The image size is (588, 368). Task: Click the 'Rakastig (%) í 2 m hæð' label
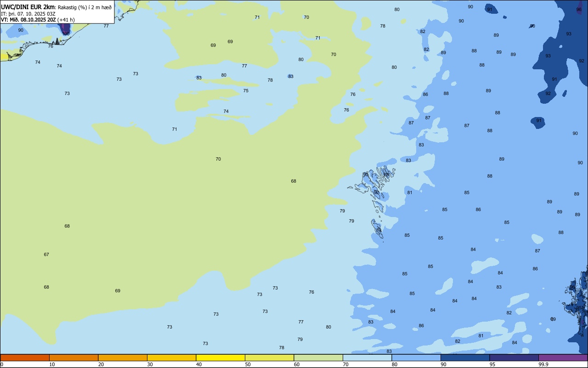(85, 7)
